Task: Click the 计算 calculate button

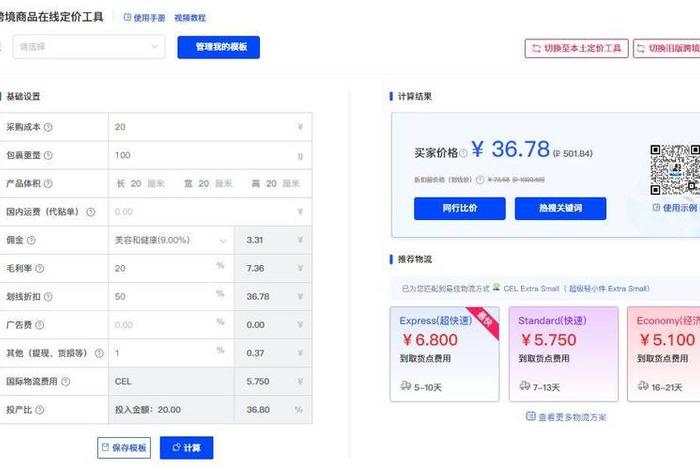Action: 187,448
